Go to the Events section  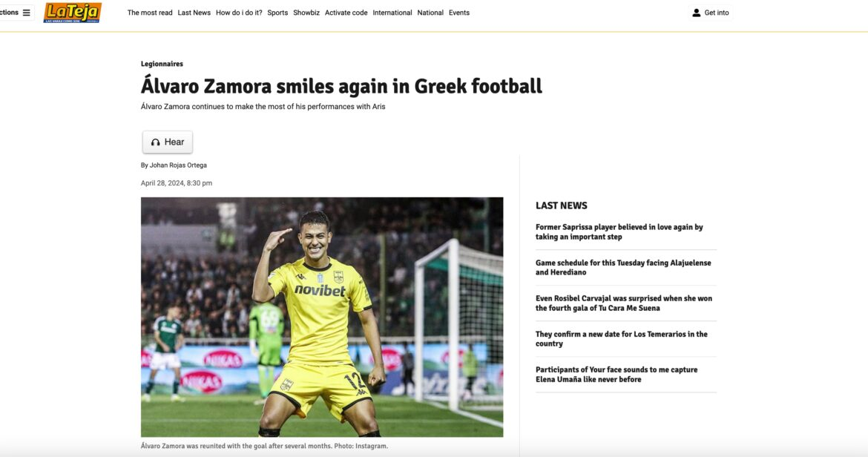pos(459,13)
